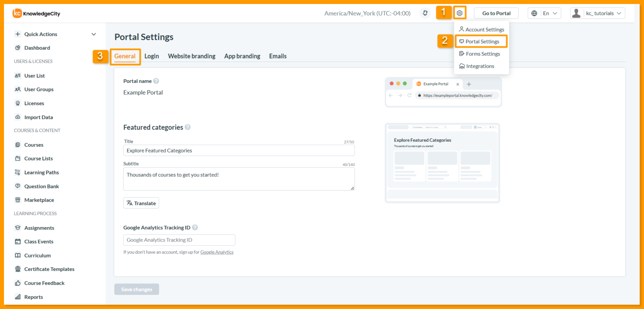
Task: Switch to the Website branding tab
Action: click(x=192, y=56)
